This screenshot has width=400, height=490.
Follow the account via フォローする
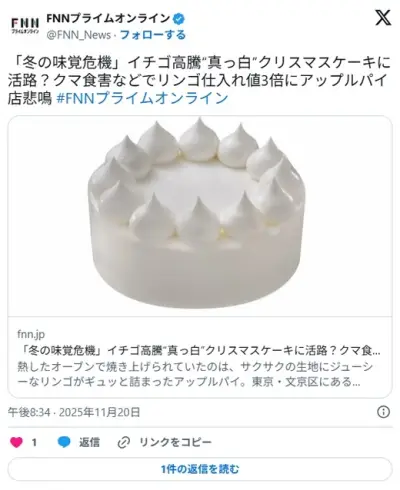(153, 35)
